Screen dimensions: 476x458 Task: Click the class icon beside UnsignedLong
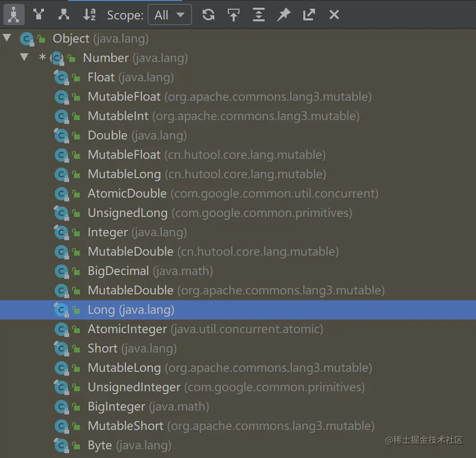pos(61,213)
